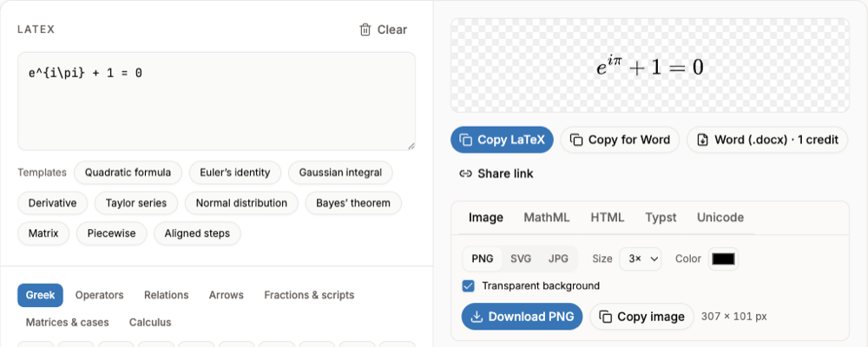Open the Fractions & scripts tab
868x347 pixels.
tap(309, 295)
